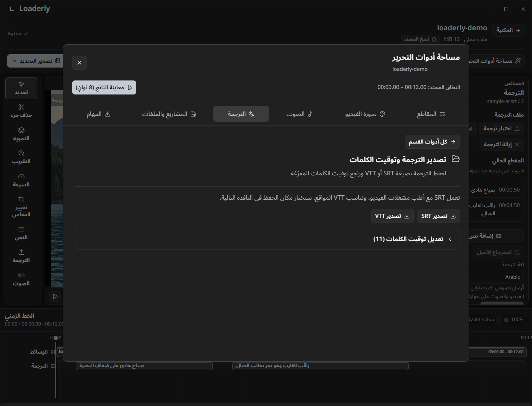Image resolution: width=532 pixels, height=406 pixels.
Task: Open the السرعة speed tool
Action: tap(21, 180)
